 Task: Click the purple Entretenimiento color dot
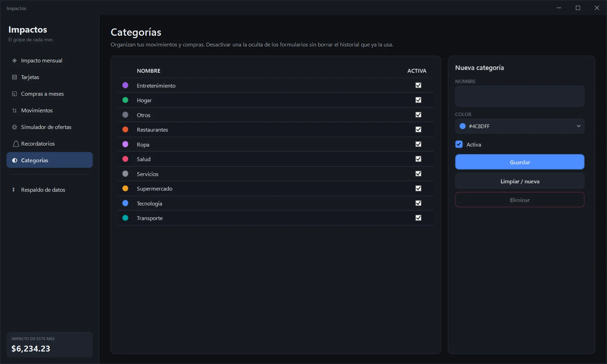point(126,85)
